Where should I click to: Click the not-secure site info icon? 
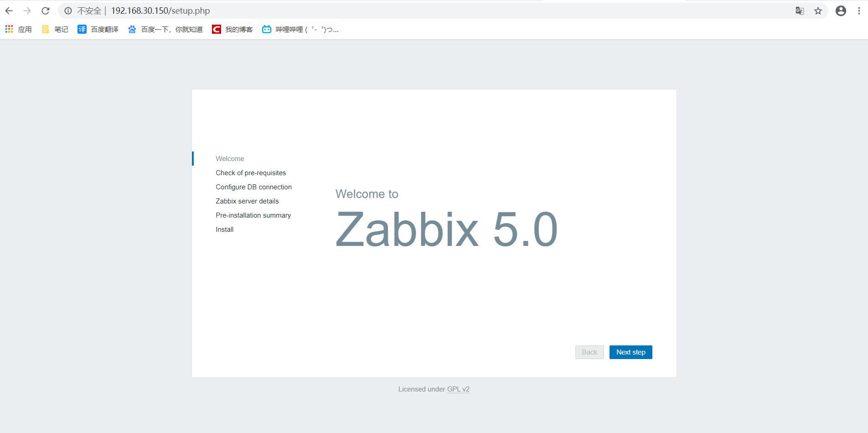68,11
